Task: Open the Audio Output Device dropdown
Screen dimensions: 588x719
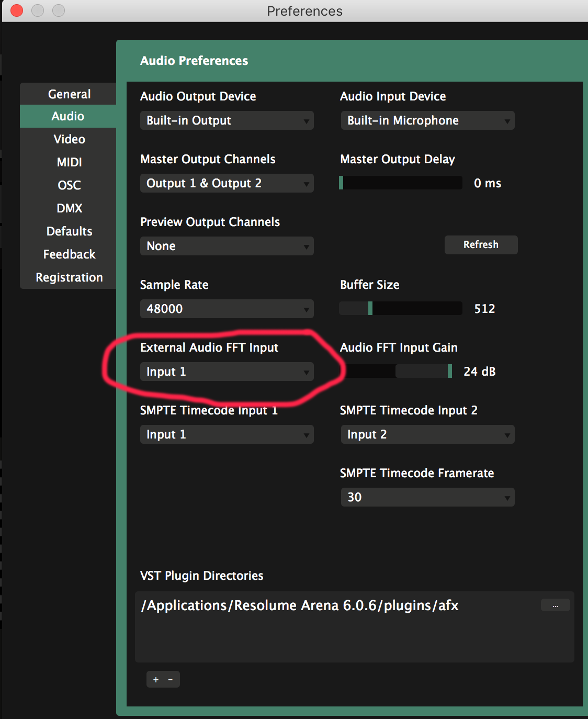Action: pyautogui.click(x=227, y=120)
